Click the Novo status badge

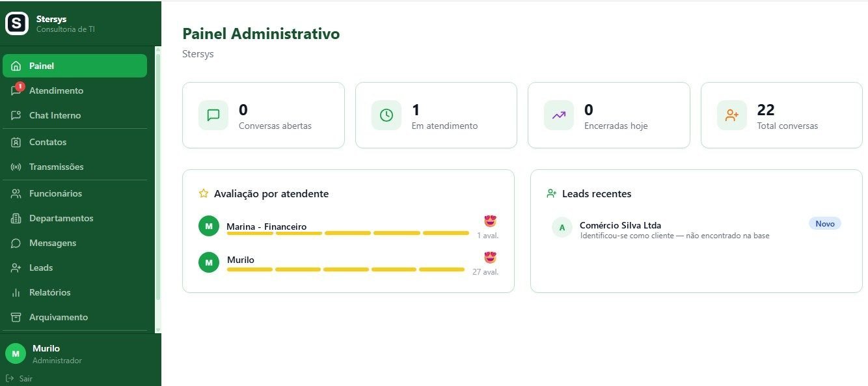[825, 223]
